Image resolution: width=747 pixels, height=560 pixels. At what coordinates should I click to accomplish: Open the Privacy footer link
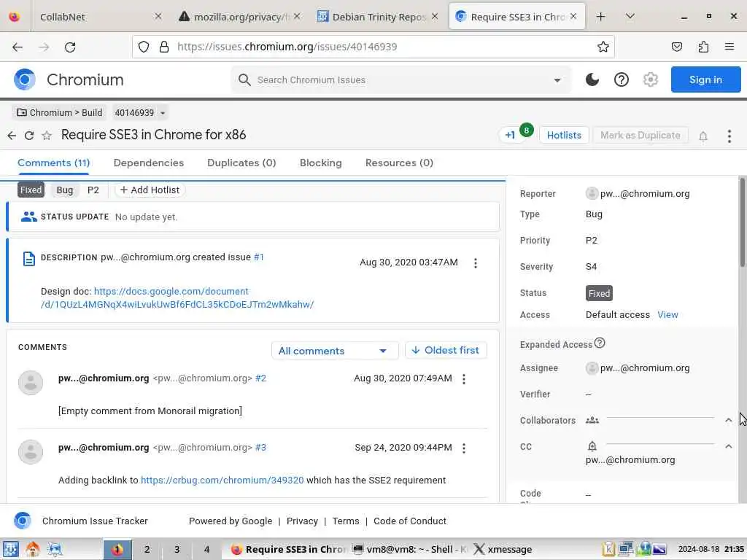pyautogui.click(x=302, y=521)
